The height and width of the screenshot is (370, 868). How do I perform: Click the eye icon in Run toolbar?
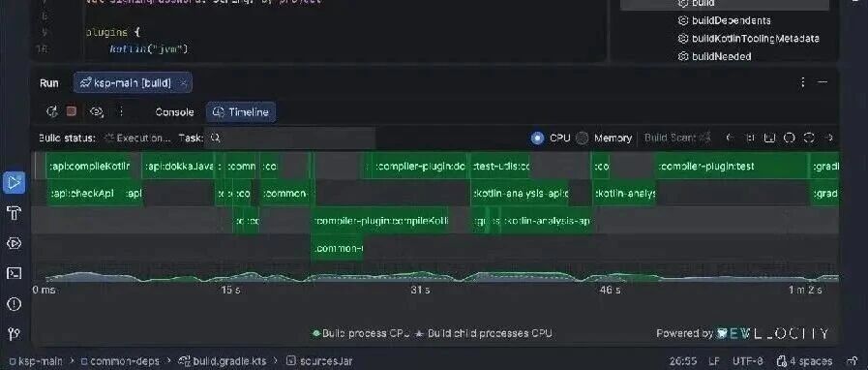(x=97, y=112)
